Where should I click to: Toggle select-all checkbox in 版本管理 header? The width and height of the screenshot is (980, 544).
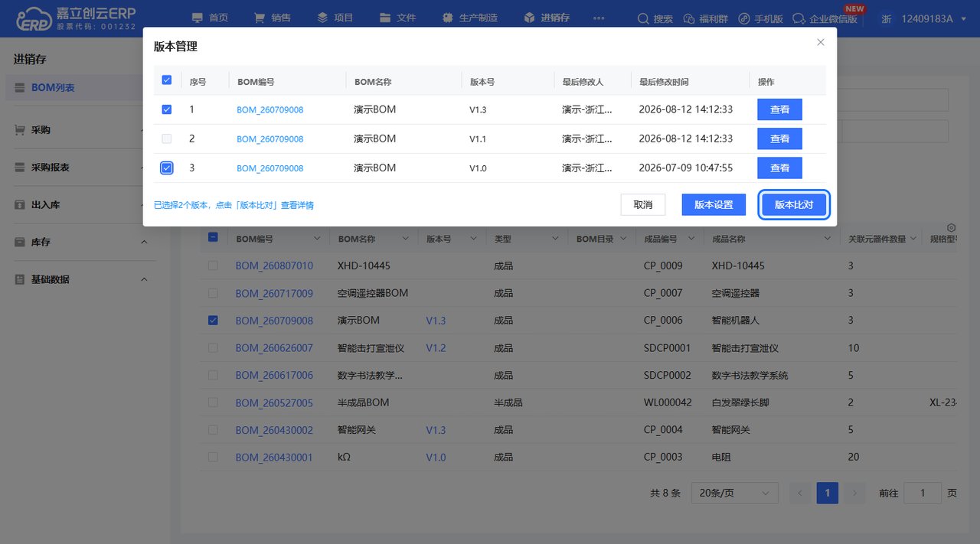(x=167, y=80)
